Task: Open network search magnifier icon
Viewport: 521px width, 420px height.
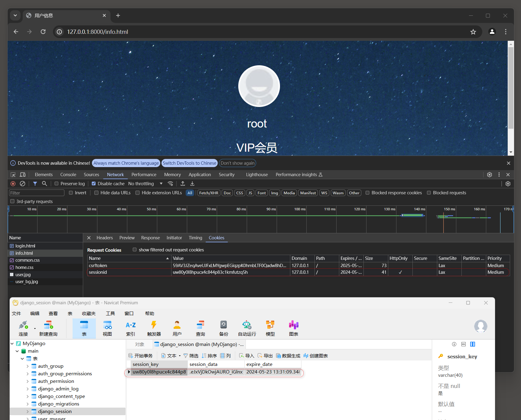Action: click(44, 184)
